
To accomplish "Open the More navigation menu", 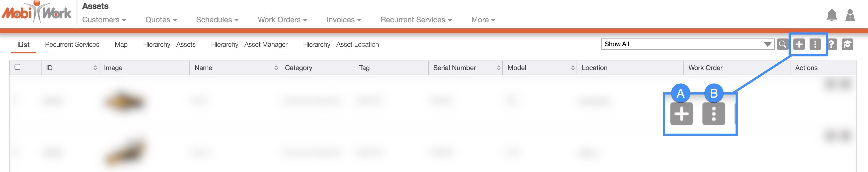I will 483,20.
